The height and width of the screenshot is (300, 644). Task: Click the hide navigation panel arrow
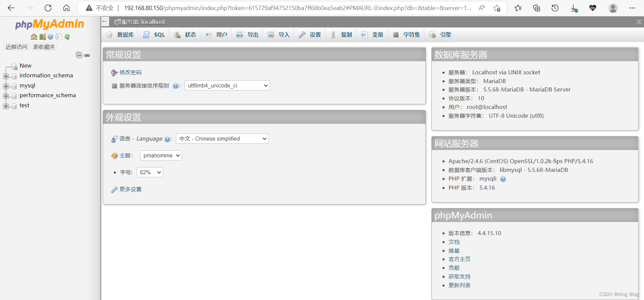pyautogui.click(x=105, y=22)
